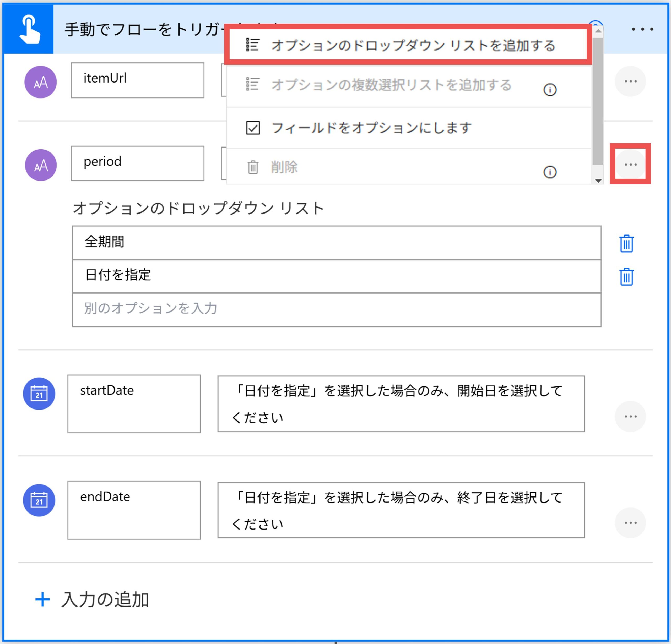Delete the 全期間 dropdown option

click(626, 243)
